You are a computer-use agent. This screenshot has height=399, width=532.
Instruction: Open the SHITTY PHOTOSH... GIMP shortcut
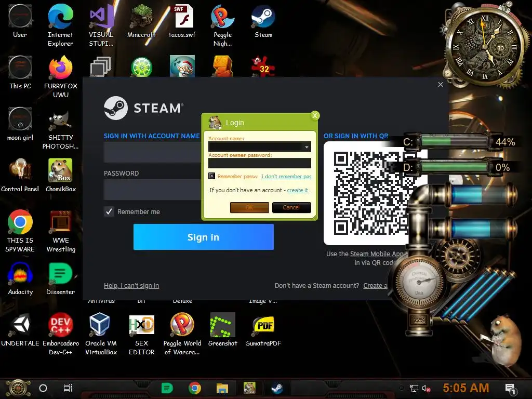coord(60,129)
